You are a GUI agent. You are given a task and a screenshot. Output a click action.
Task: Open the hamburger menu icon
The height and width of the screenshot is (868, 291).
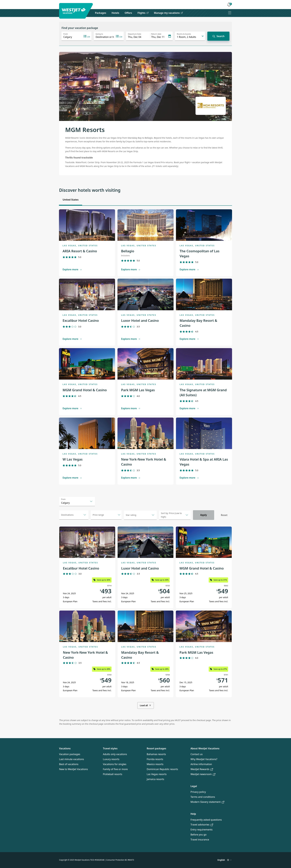coord(230,13)
